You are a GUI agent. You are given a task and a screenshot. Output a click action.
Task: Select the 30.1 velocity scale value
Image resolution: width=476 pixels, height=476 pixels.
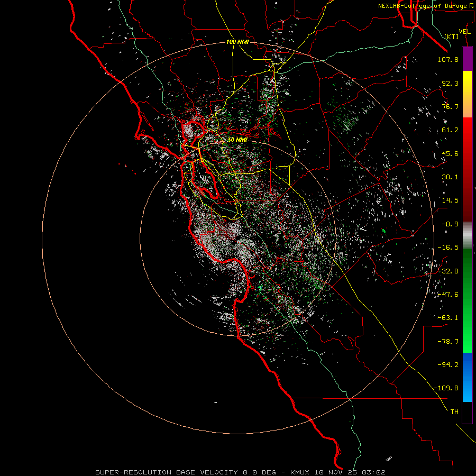pyautogui.click(x=450, y=177)
